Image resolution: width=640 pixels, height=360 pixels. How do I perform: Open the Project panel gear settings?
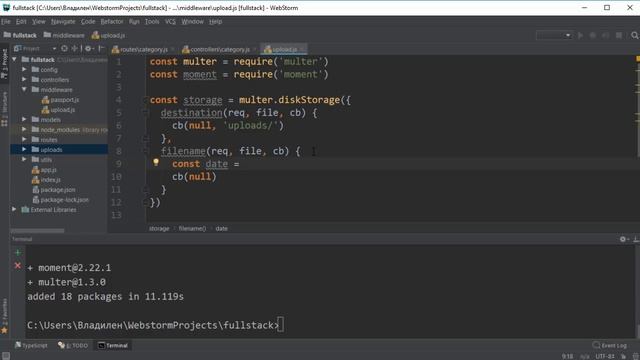click(89, 49)
